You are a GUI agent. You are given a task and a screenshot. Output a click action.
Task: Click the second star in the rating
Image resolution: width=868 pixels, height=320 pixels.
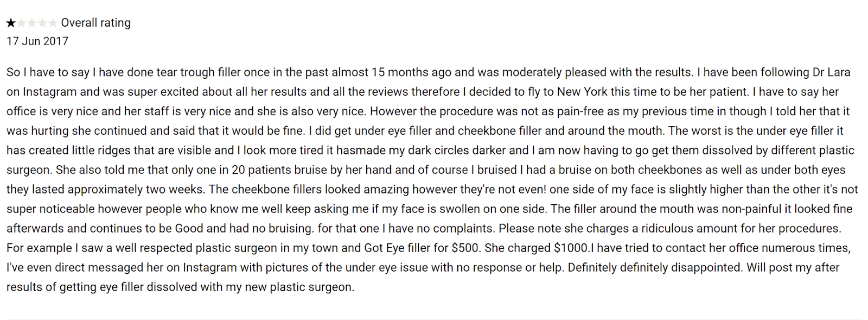click(22, 23)
